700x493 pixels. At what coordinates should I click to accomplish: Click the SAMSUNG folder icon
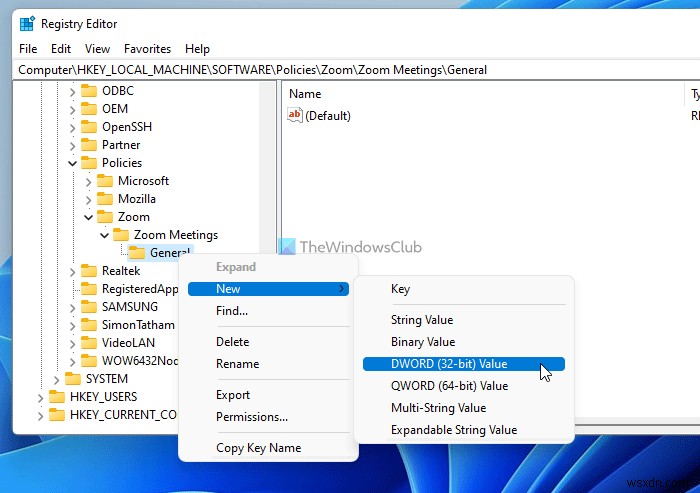[x=89, y=307]
